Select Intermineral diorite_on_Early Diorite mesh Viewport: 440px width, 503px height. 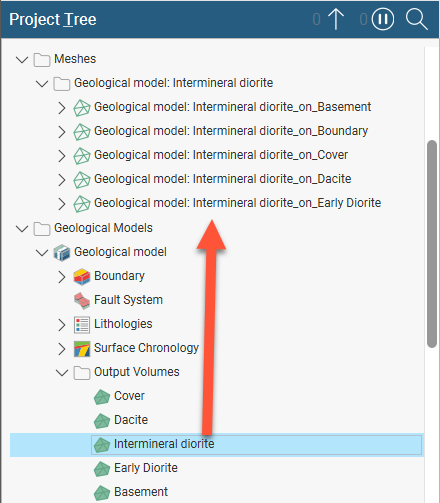click(x=237, y=203)
